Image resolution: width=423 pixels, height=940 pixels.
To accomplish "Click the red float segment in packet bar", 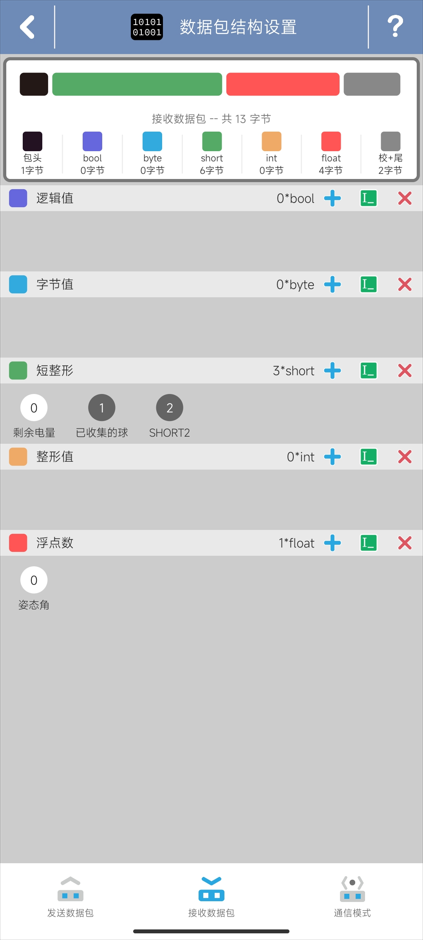I will 283,85.
